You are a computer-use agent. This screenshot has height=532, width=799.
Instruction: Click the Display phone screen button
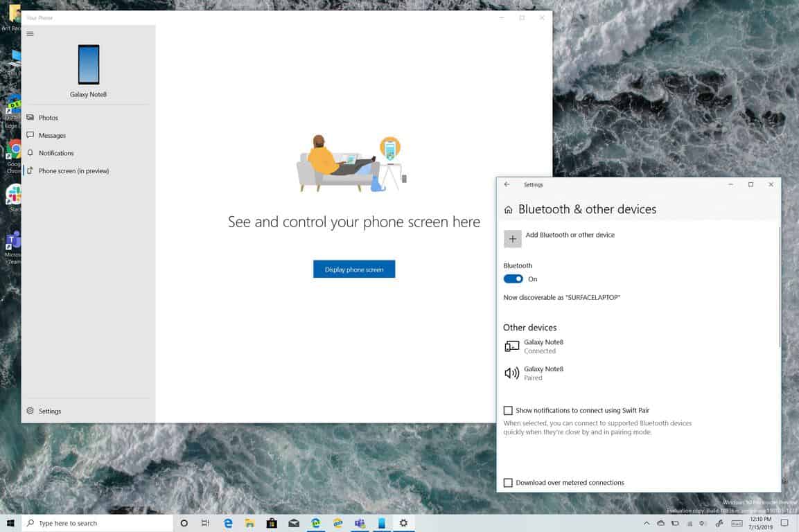[354, 269]
